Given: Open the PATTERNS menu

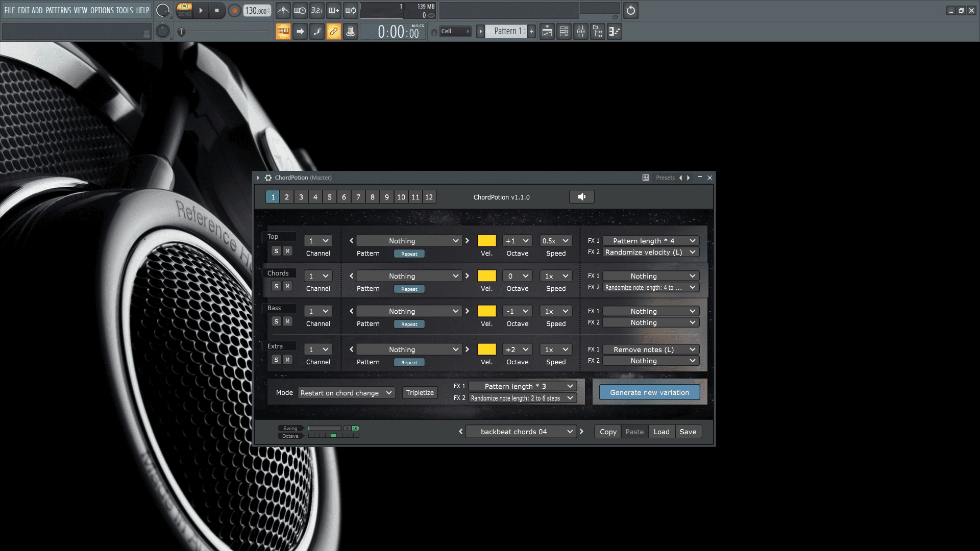Looking at the screenshot, I should 58,10.
